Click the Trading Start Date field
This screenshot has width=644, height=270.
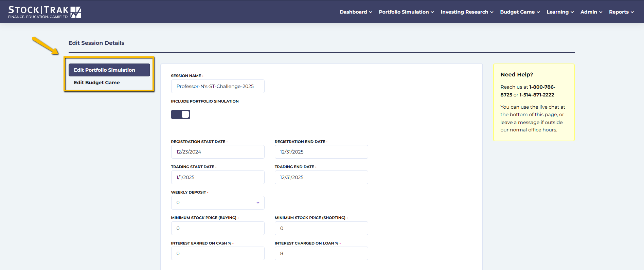pyautogui.click(x=218, y=177)
